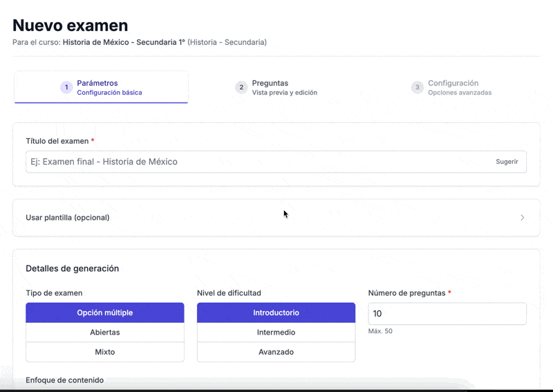Expand the Usar plantilla (opcional) section
Screen dimensions: 553x392
pyautogui.click(x=68, y=218)
